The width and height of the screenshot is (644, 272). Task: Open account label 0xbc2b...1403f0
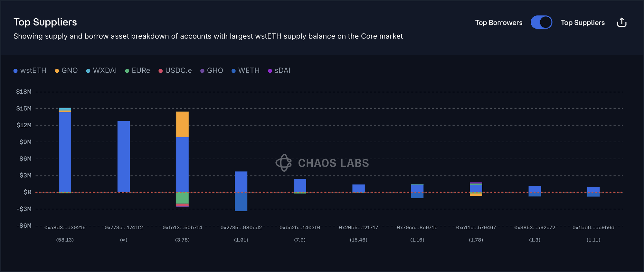(x=300, y=228)
